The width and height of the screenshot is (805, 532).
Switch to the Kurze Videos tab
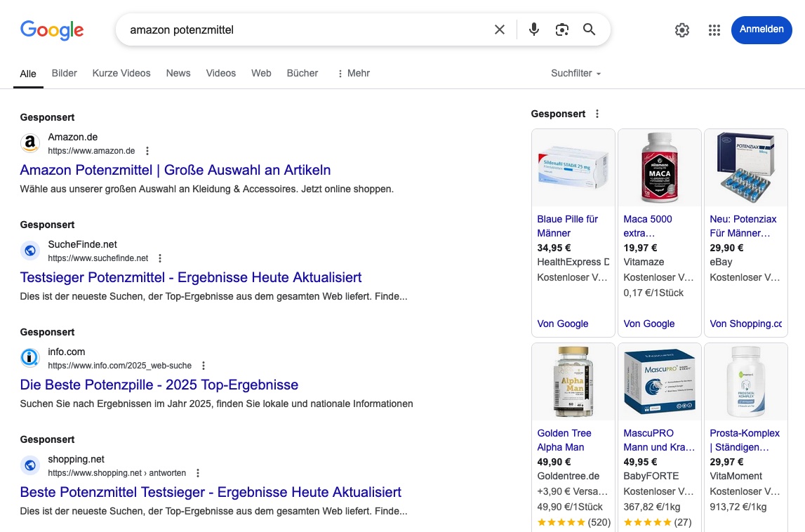[x=121, y=74]
